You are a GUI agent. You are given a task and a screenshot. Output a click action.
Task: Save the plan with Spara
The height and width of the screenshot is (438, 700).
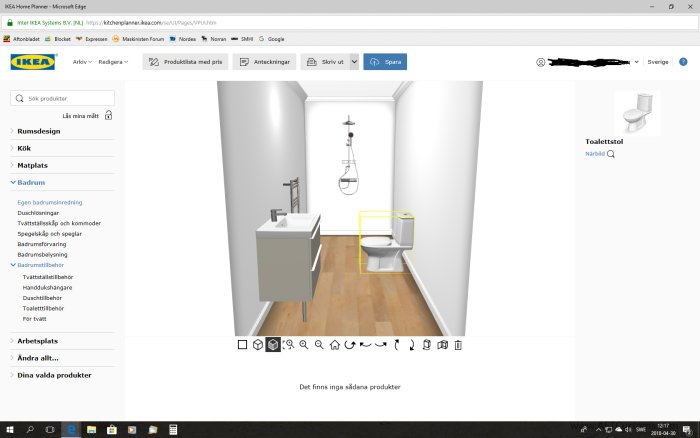[385, 62]
